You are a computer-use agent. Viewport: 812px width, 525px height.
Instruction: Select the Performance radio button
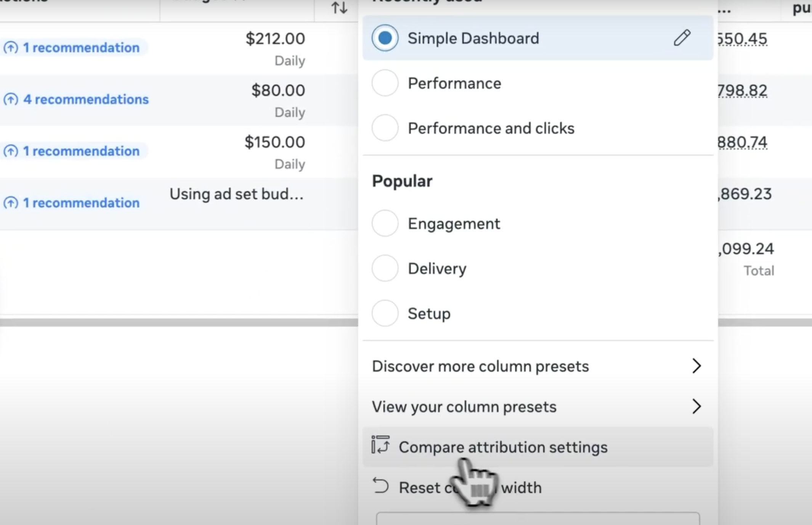(385, 83)
